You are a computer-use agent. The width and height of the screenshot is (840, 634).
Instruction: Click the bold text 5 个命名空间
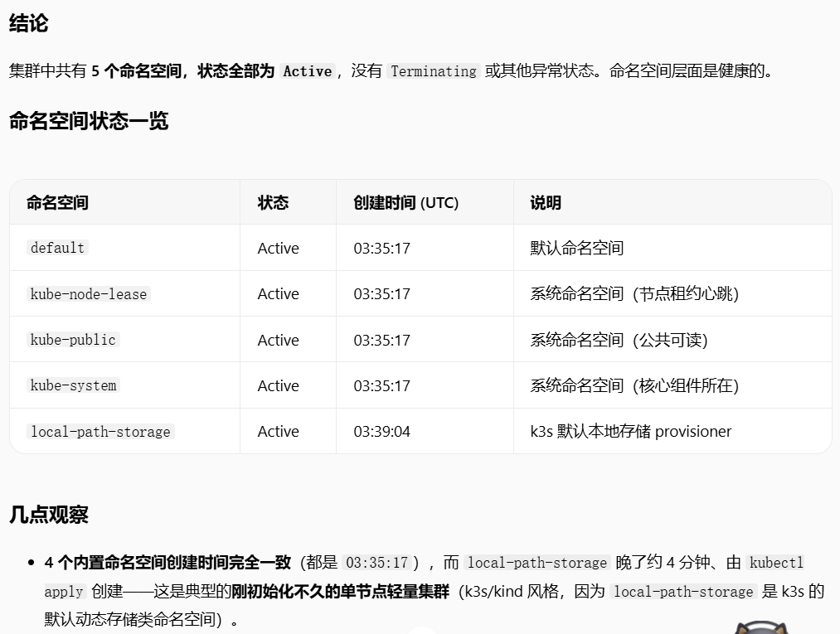point(137,70)
